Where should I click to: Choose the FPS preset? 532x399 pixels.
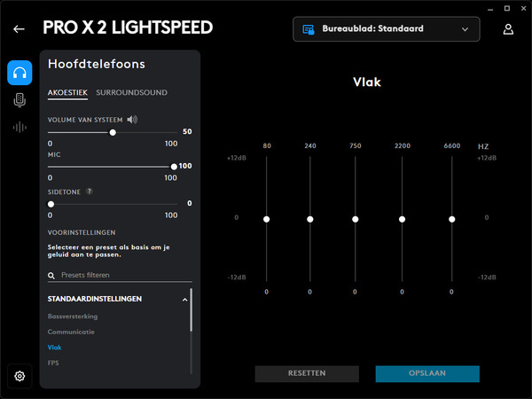(x=53, y=363)
